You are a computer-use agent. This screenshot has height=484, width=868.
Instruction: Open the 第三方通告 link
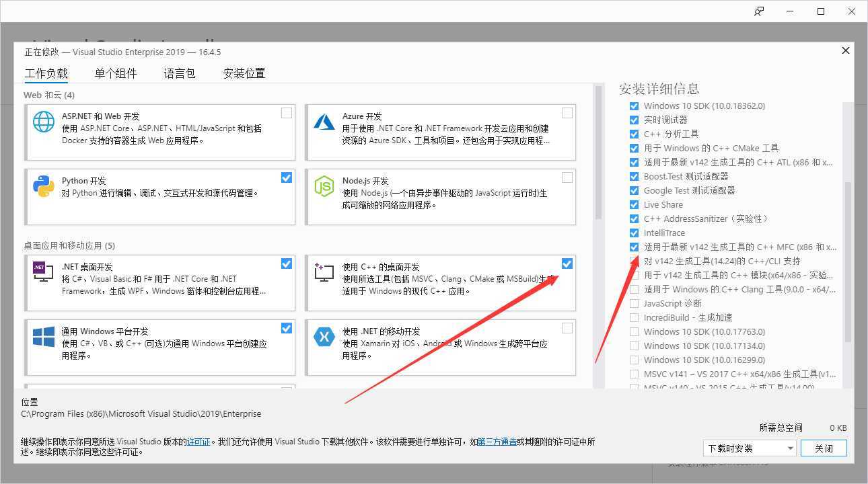[x=497, y=442]
